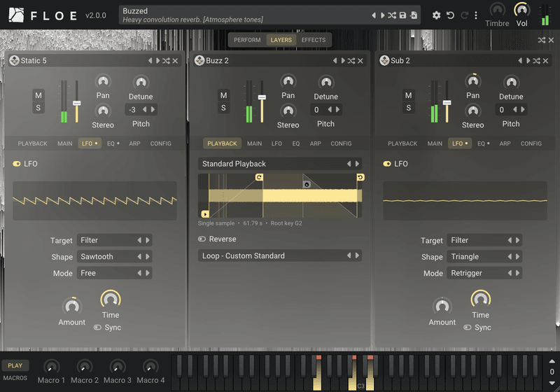Image resolution: width=560 pixels, height=392 pixels.
Task: Open the ARP tab in Buzz 2
Action: 316,143
